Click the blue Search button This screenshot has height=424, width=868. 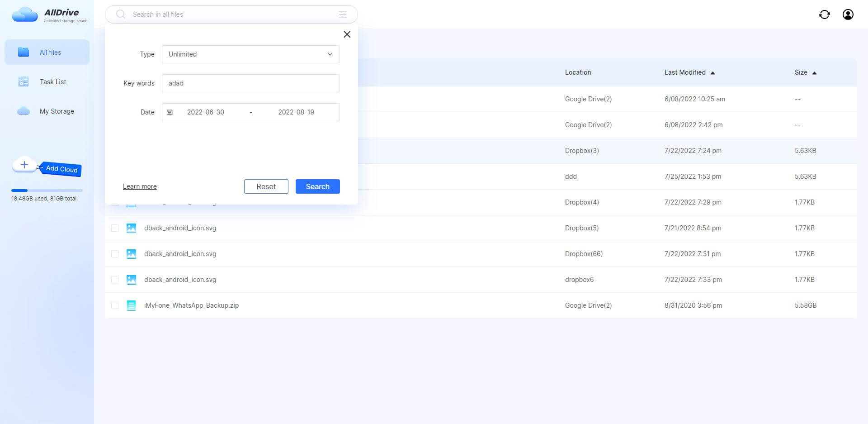point(318,186)
